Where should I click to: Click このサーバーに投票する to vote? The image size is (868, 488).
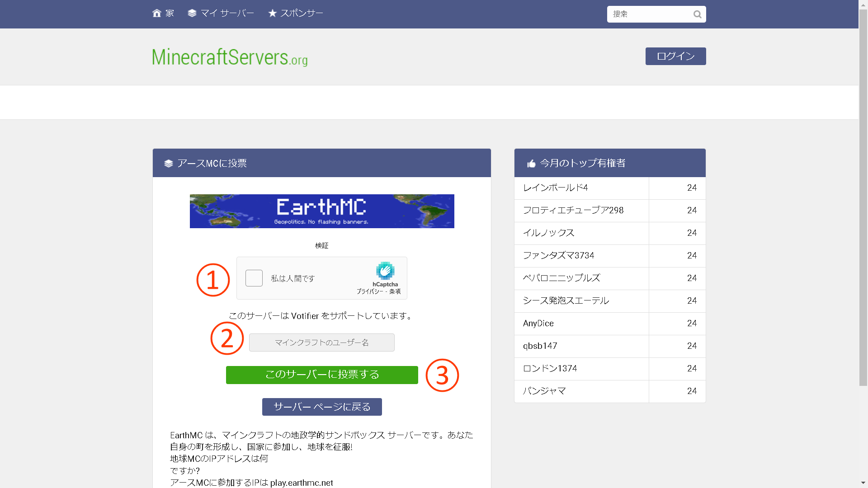coord(321,375)
